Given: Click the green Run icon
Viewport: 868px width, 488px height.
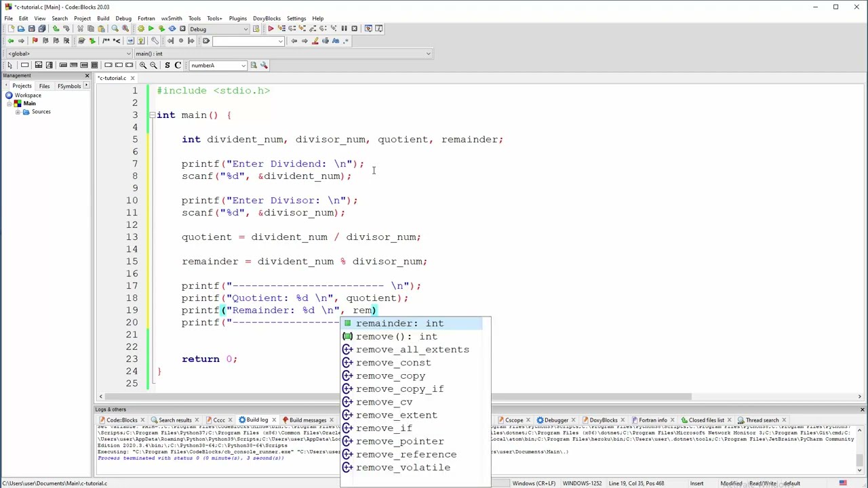Looking at the screenshot, I should tap(151, 28).
